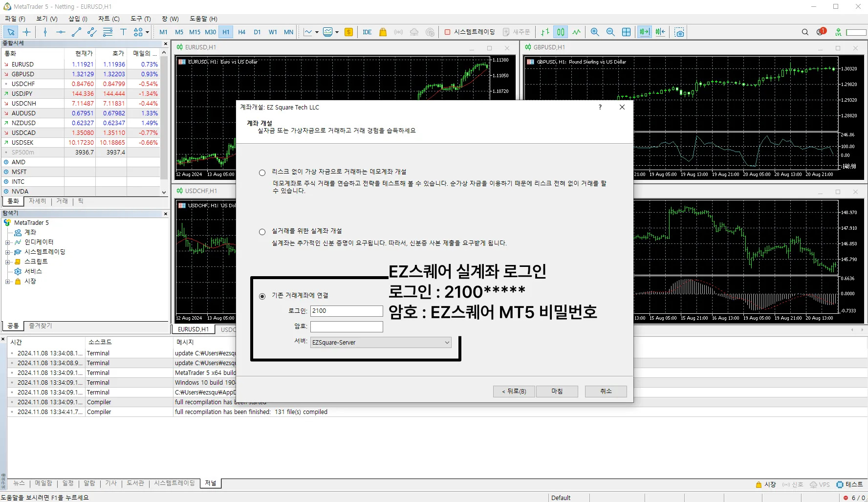Image resolution: width=868 pixels, height=502 pixels.
Task: Select USDJPY row in Market Watch
Action: 81,94
